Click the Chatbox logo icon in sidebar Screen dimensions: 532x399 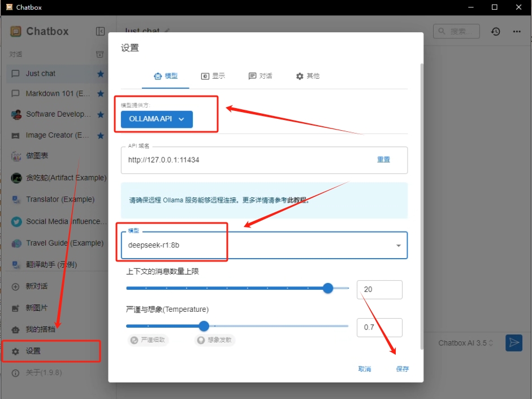tap(16, 32)
